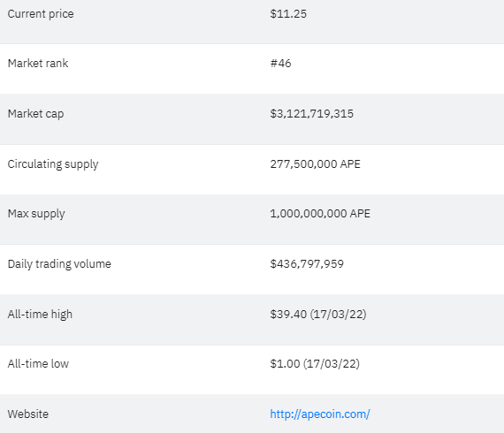Click the Daily trading volume label
Screen dimensions: 504x433
click(x=59, y=264)
